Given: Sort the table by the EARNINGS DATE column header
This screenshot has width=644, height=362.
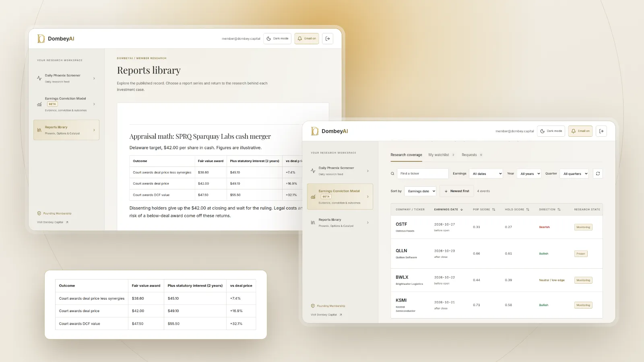Looking at the screenshot, I should [448, 210].
